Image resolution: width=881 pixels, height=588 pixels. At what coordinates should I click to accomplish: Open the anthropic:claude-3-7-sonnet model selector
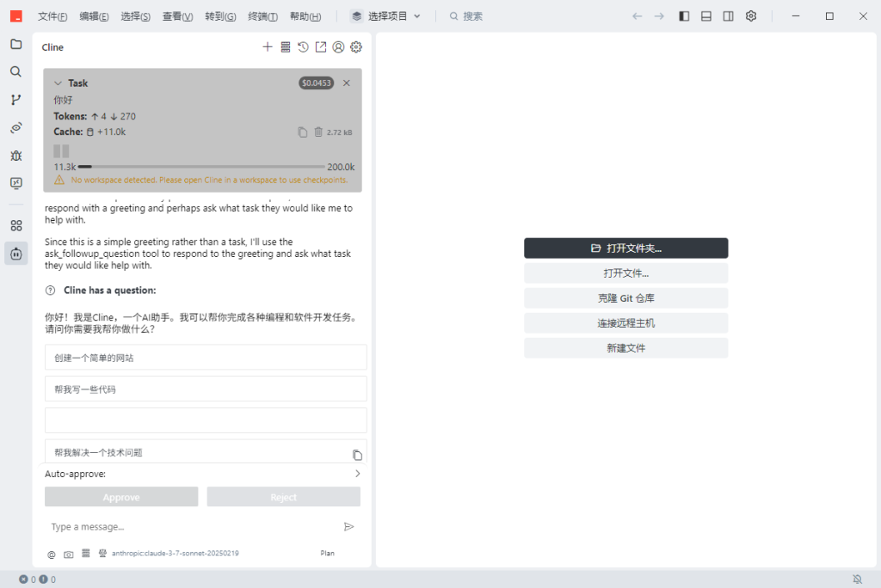(176, 553)
